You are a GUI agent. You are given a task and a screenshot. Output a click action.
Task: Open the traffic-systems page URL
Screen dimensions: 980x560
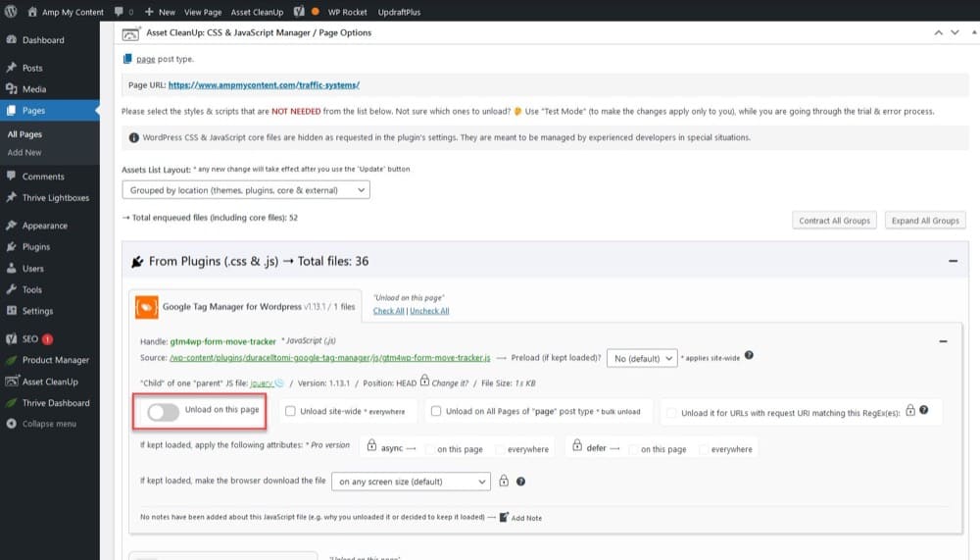[264, 85]
